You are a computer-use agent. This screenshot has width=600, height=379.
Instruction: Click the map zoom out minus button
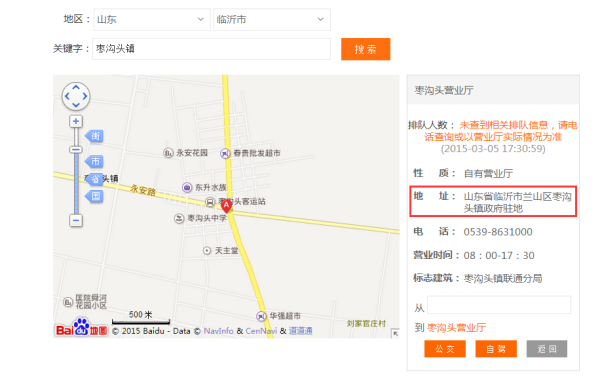[76, 220]
